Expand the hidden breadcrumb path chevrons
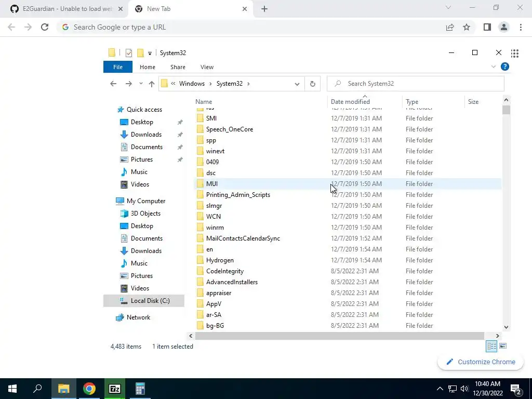Screen dimensions: 532x399 coord(173,84)
